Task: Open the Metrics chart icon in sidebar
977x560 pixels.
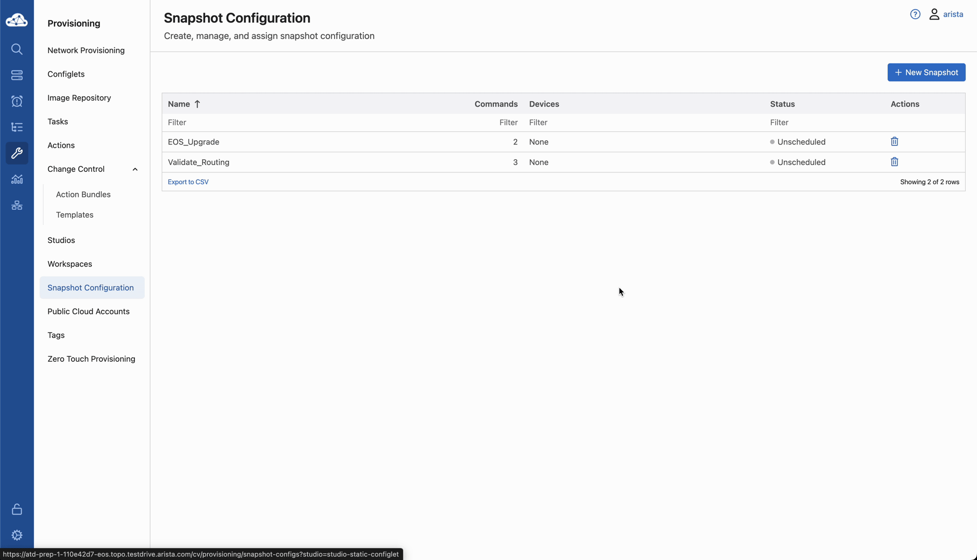Action: (17, 179)
